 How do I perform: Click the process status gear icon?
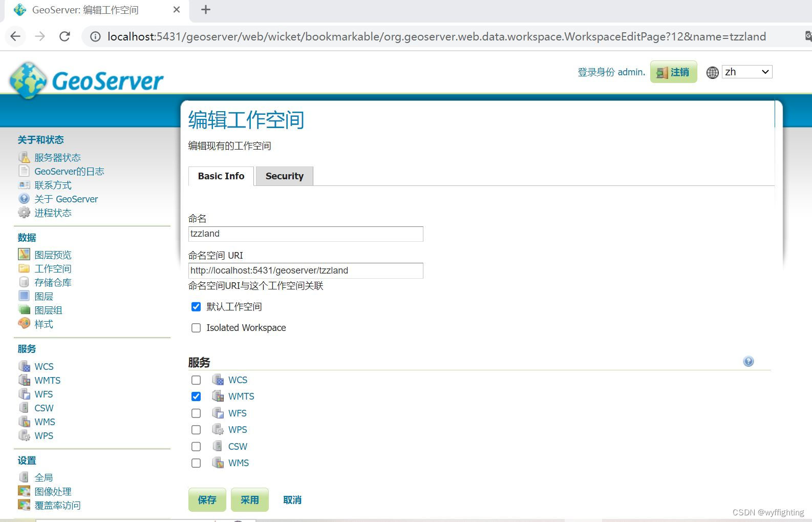point(24,213)
